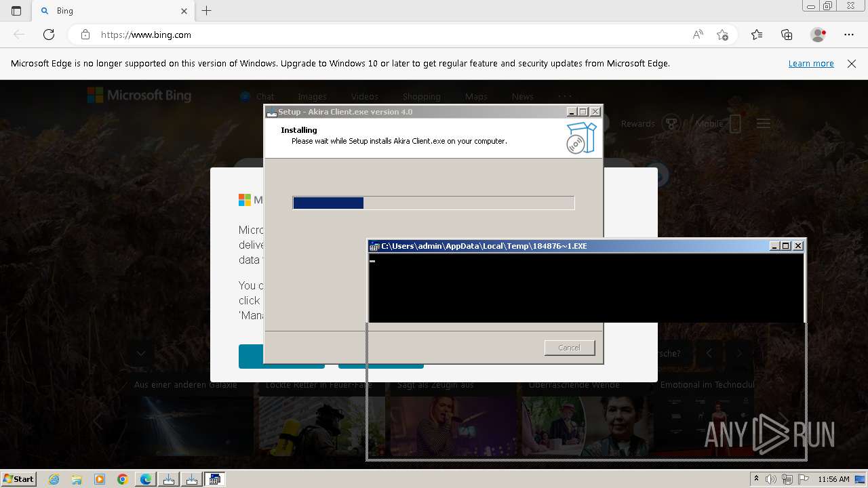Switch to Edge in taskbar
The image size is (868, 488).
(146, 479)
